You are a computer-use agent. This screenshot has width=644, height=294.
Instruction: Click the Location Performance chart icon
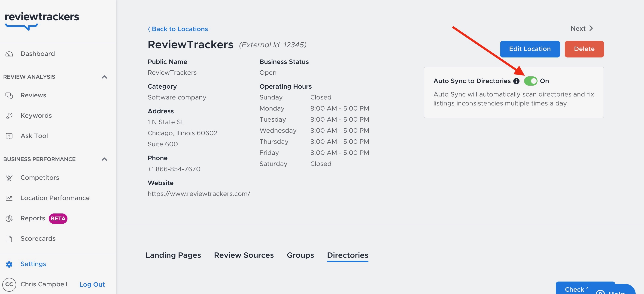9,198
